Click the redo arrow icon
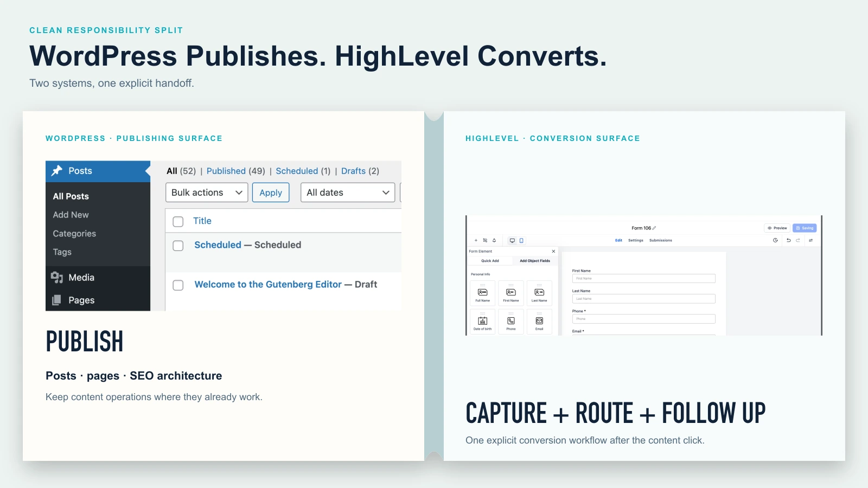Image resolution: width=868 pixels, height=488 pixels. (x=798, y=240)
